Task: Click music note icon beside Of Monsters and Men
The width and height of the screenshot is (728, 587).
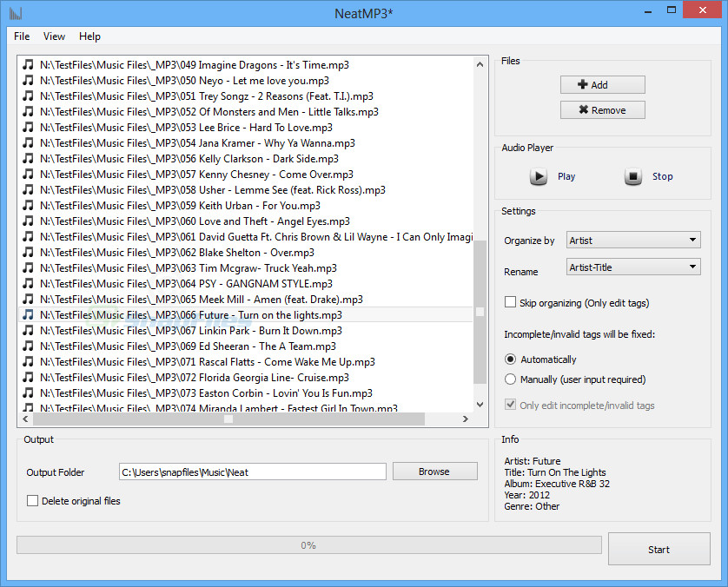Action: 29,111
